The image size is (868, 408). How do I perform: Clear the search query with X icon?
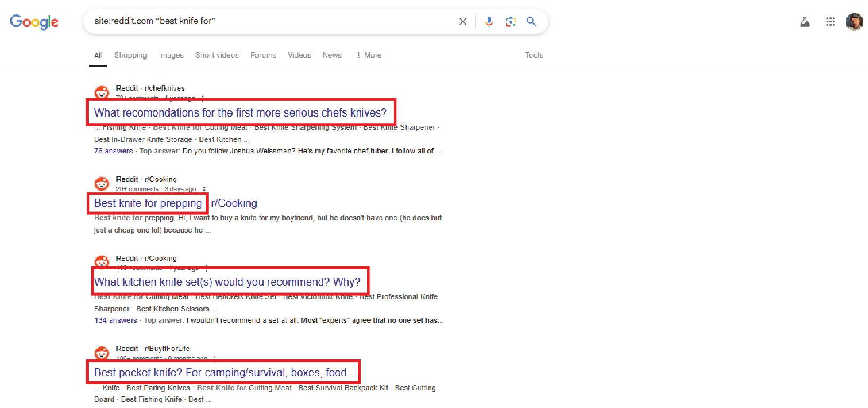point(462,22)
